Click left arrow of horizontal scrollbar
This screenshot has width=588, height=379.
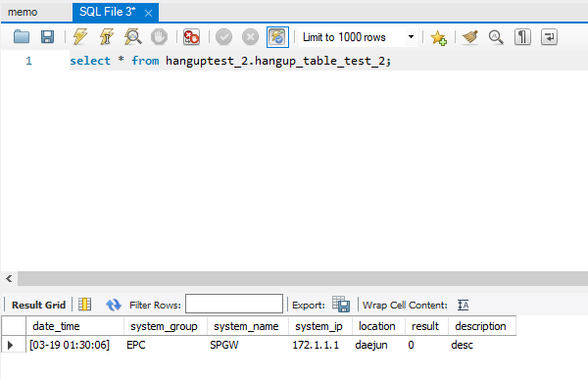(x=9, y=278)
